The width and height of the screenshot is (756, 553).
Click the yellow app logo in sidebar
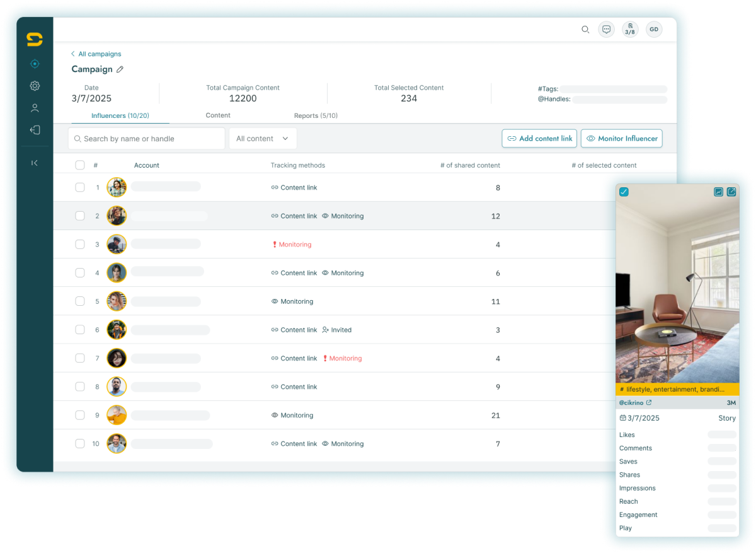pyautogui.click(x=35, y=39)
